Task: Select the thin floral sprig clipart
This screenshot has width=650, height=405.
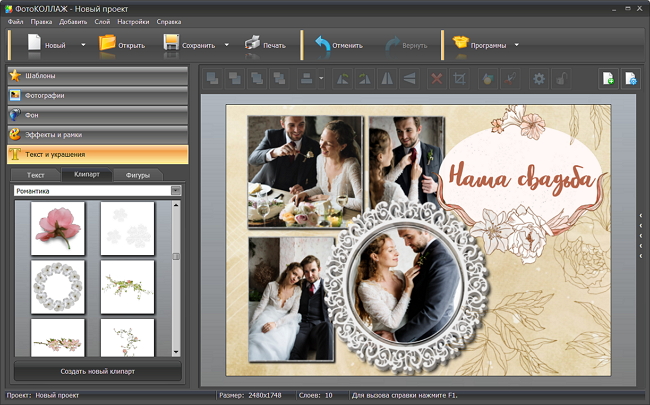Action: click(x=127, y=337)
